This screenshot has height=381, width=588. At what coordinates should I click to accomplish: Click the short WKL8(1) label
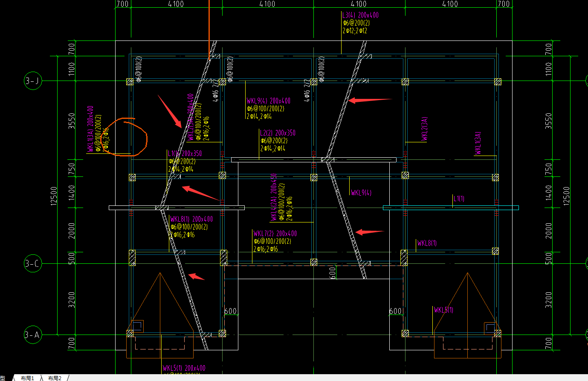(x=427, y=243)
